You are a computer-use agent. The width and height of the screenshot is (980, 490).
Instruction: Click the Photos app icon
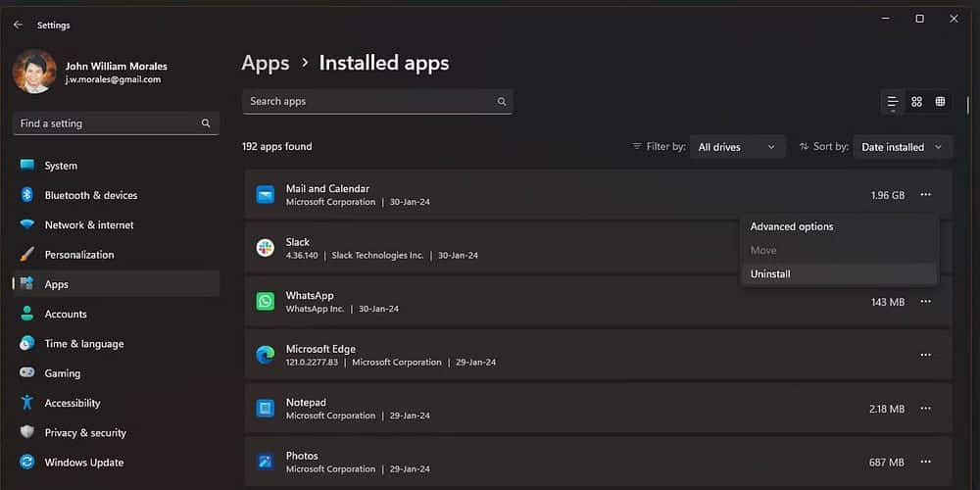(265, 462)
